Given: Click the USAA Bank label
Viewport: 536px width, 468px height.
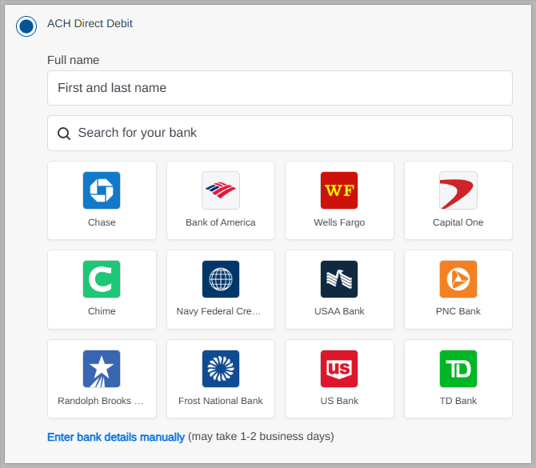Looking at the screenshot, I should click(339, 311).
